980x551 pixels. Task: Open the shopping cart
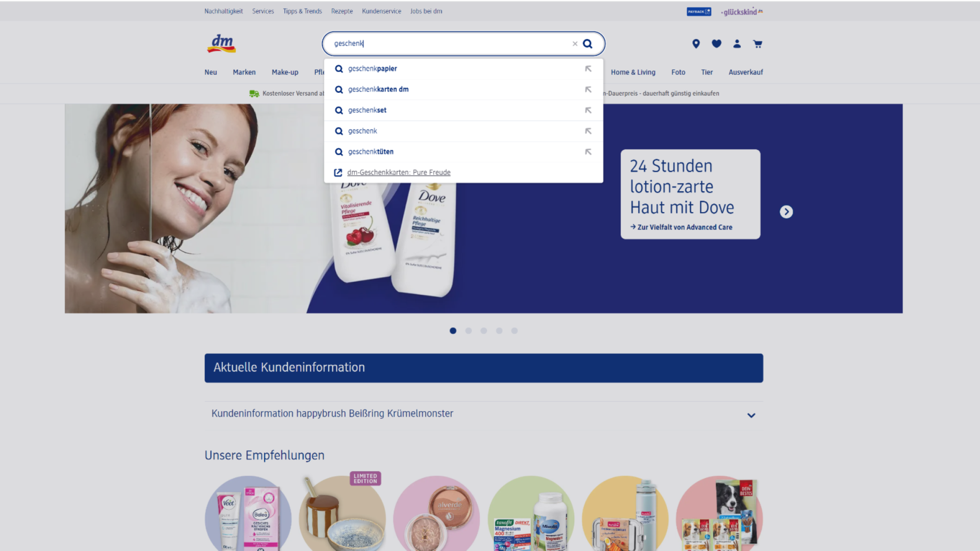coord(757,43)
